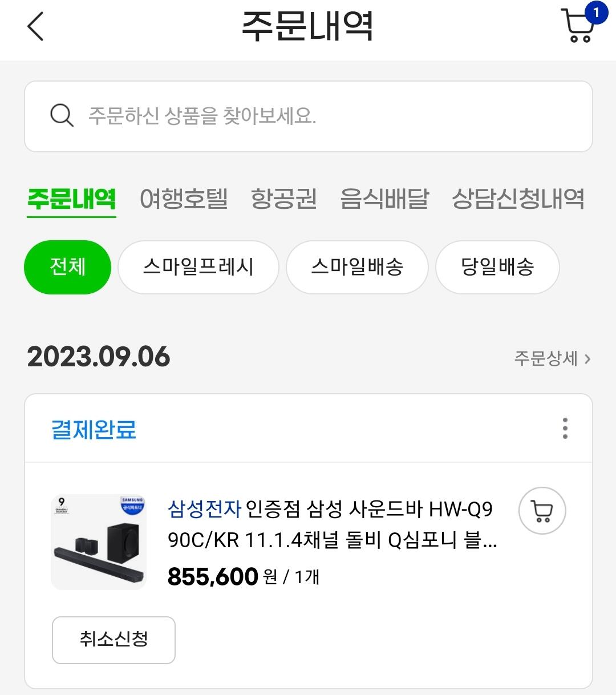Expand 주문상세 for the 2023.09.06 order
The height and width of the screenshot is (695, 616).
pyautogui.click(x=552, y=358)
